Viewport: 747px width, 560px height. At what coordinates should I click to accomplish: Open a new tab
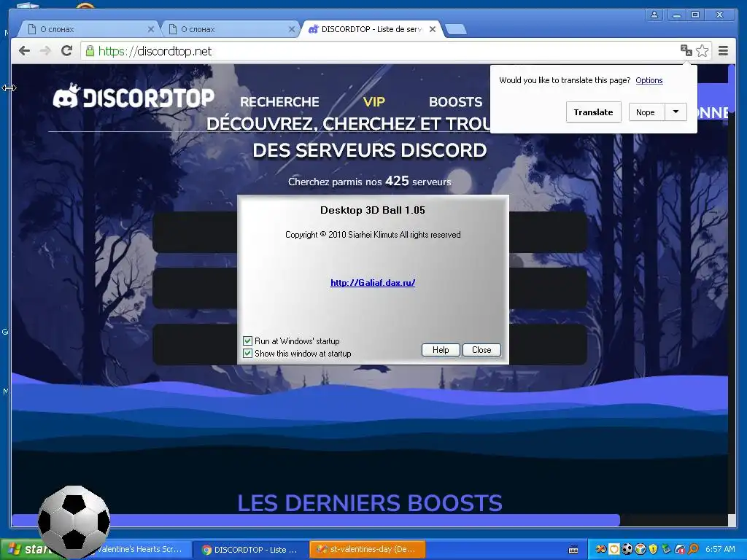tap(457, 29)
